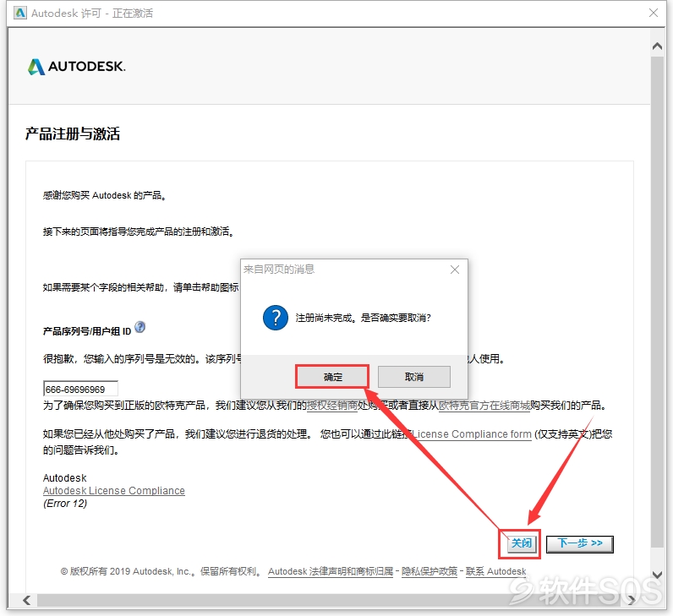
Task: Open help icon beside 产品序列号/用户组 ID
Action: [x=140, y=327]
